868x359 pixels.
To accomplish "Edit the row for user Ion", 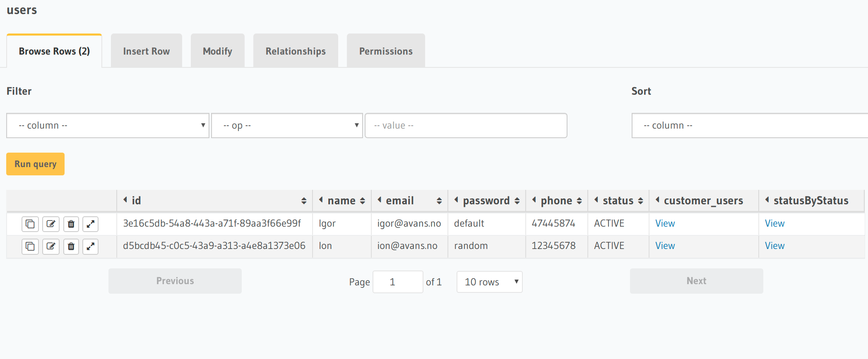I will pyautogui.click(x=50, y=247).
